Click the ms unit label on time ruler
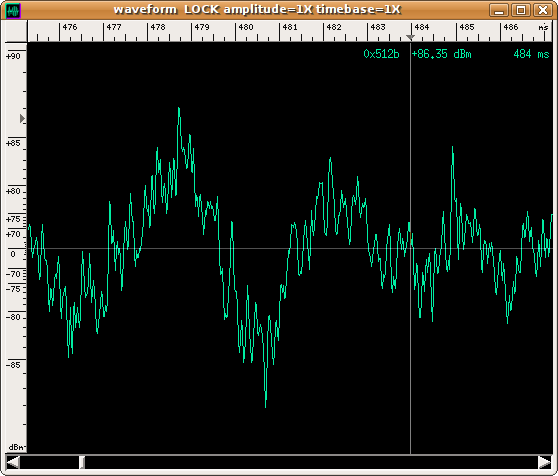 (543, 27)
